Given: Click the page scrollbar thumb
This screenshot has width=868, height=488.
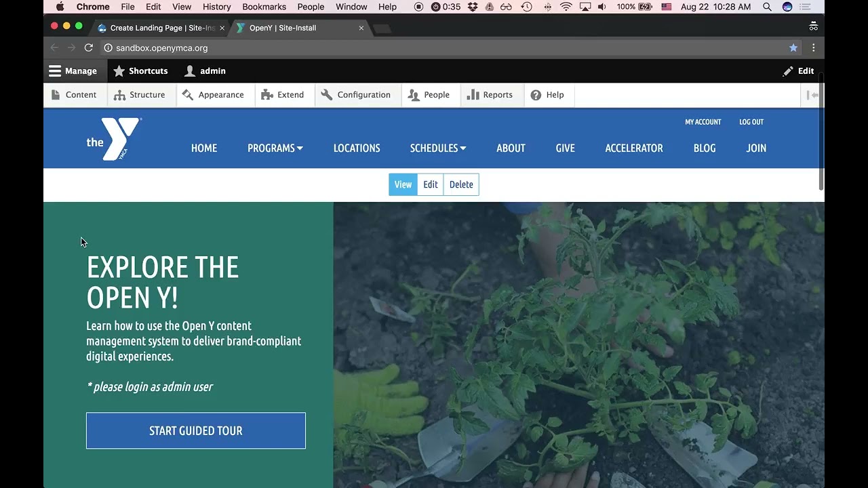Looking at the screenshot, I should [x=821, y=131].
